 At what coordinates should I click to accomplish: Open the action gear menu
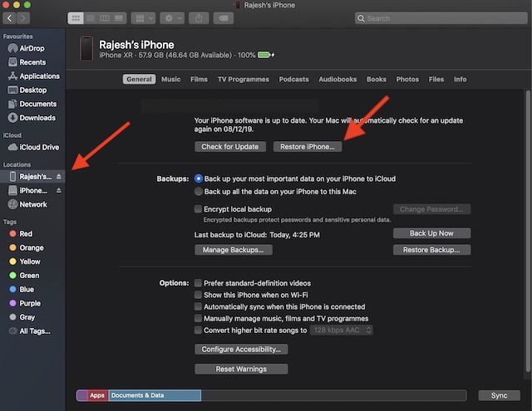click(172, 18)
